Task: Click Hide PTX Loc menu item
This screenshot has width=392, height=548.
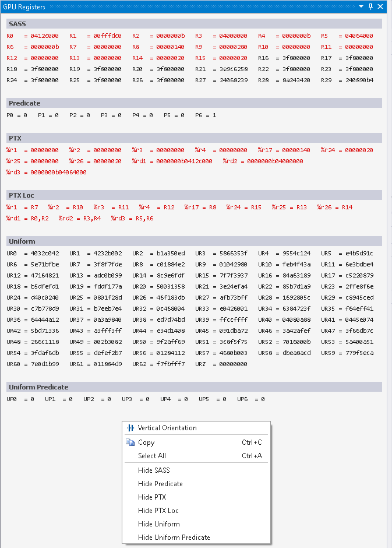Action: [x=158, y=511]
